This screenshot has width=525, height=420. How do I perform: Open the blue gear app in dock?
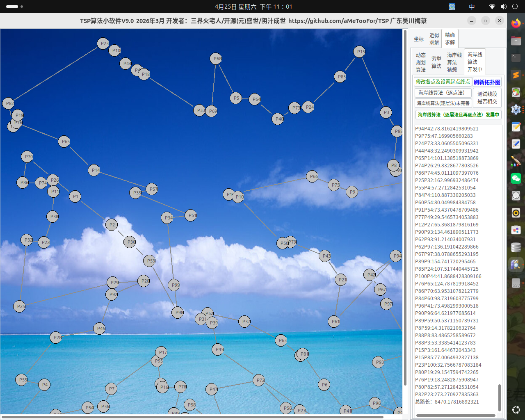[516, 110]
